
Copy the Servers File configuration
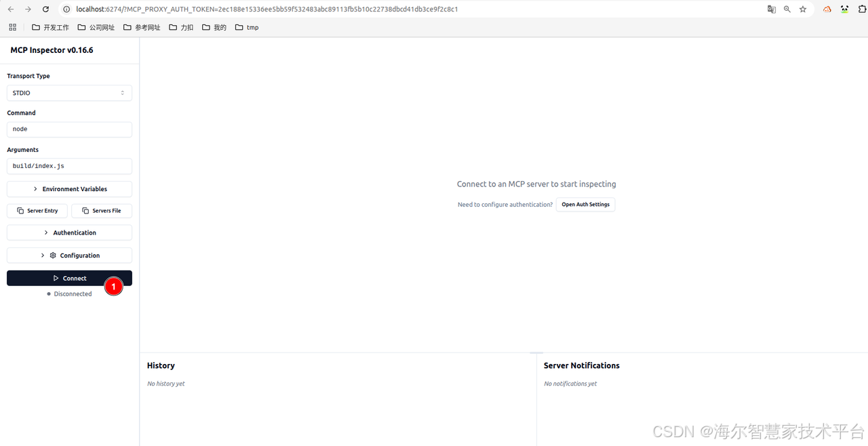(102, 211)
